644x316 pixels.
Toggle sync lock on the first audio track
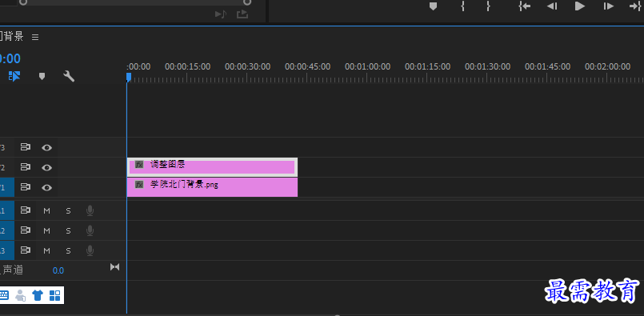(26, 210)
